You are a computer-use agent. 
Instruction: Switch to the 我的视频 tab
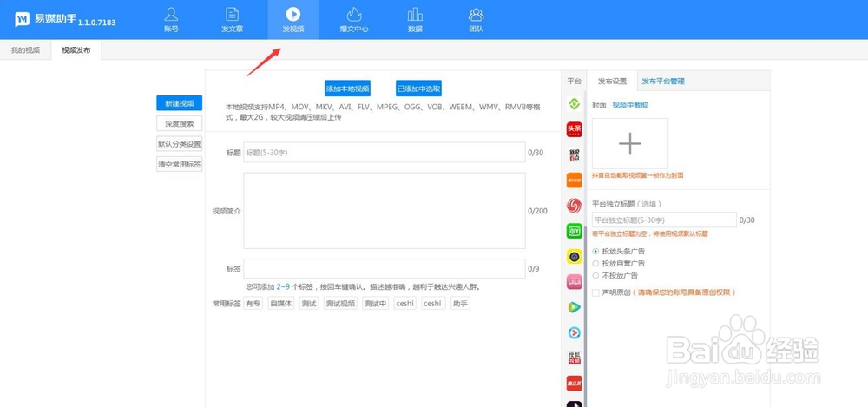(25, 49)
